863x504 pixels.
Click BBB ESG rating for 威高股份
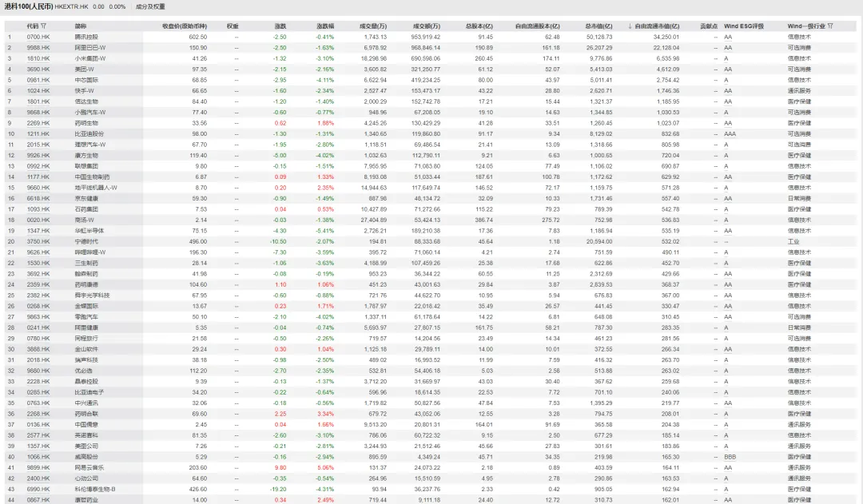pos(730,456)
